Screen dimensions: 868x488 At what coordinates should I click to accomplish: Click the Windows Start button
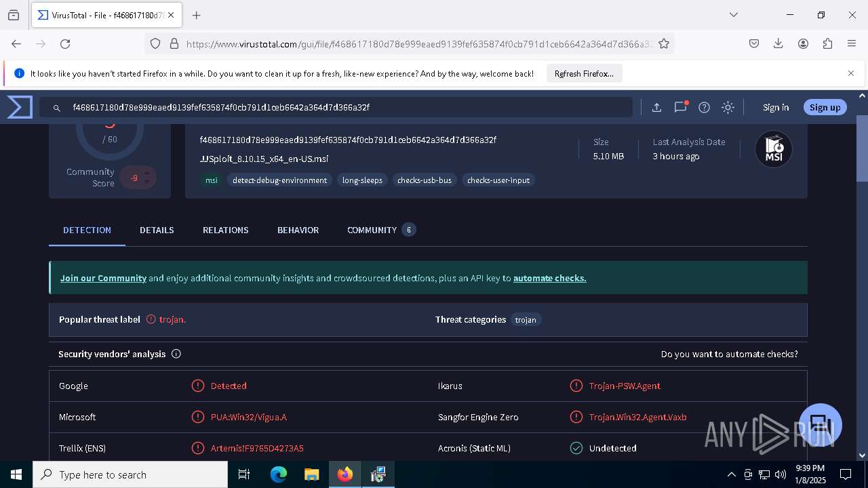[16, 474]
